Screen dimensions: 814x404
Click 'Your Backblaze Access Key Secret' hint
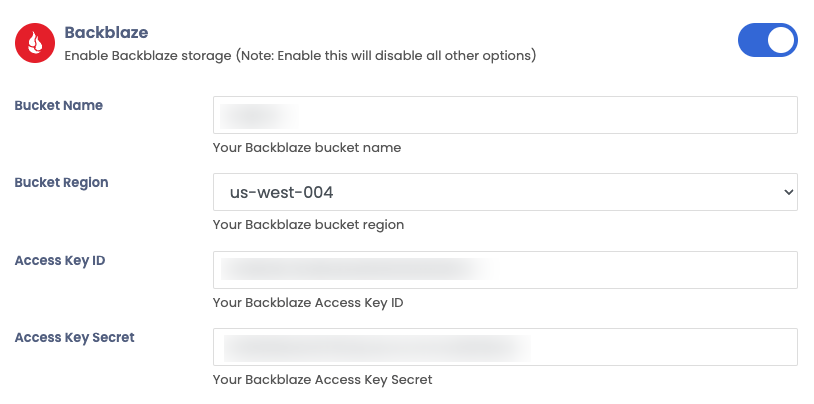[x=323, y=379]
